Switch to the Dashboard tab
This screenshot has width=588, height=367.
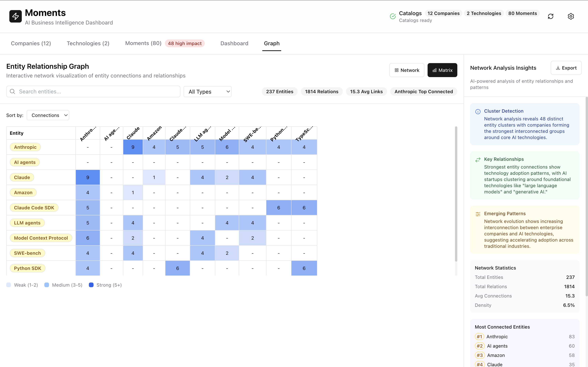click(x=234, y=43)
